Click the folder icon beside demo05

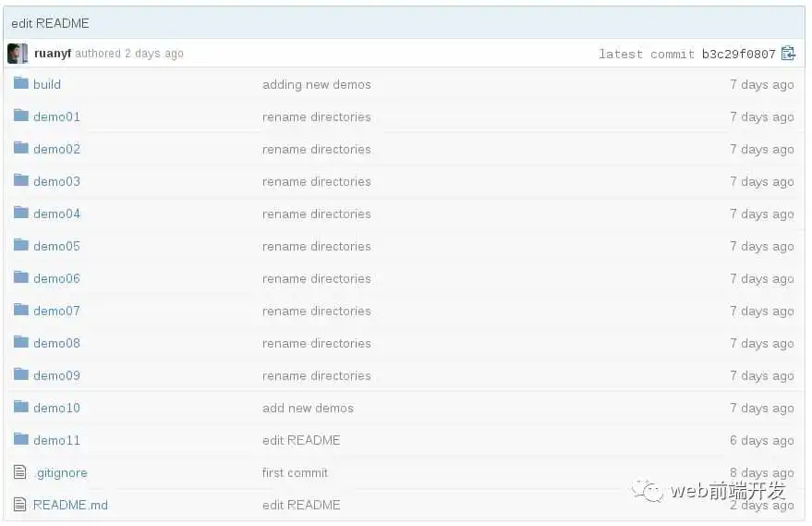click(x=21, y=245)
